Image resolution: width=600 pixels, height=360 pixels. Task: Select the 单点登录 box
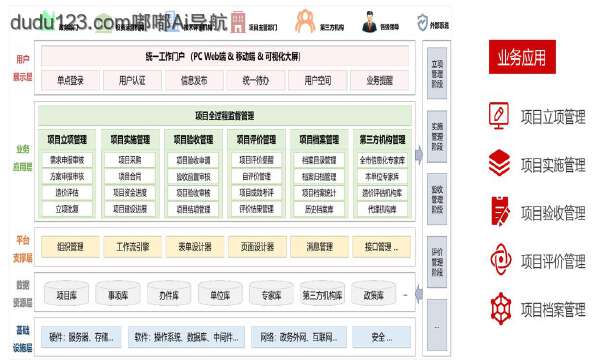pos(70,80)
